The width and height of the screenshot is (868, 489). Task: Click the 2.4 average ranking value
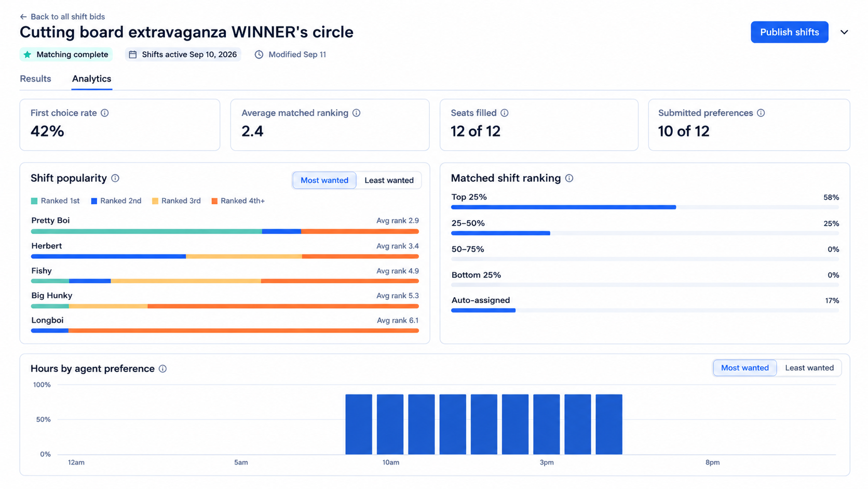coord(252,131)
